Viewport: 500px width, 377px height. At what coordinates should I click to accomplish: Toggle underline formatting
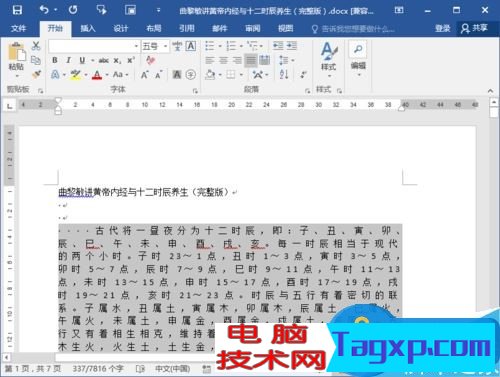(x=82, y=60)
